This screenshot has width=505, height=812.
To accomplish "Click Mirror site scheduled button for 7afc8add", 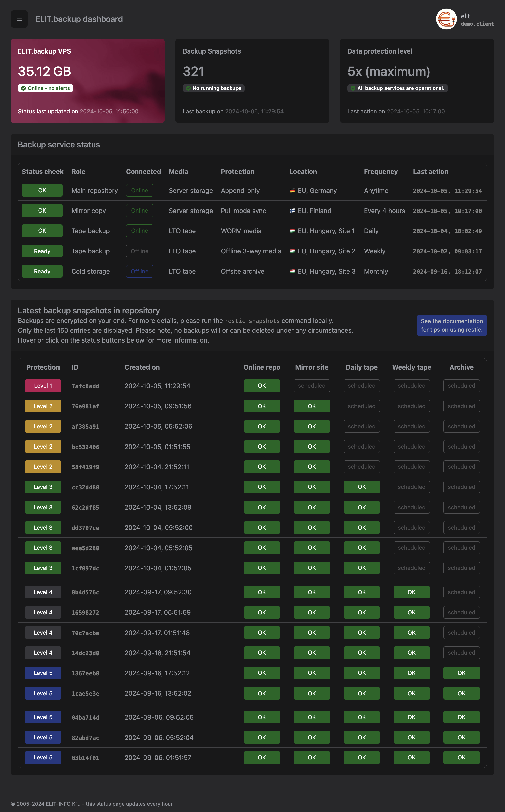I will click(x=311, y=385).
